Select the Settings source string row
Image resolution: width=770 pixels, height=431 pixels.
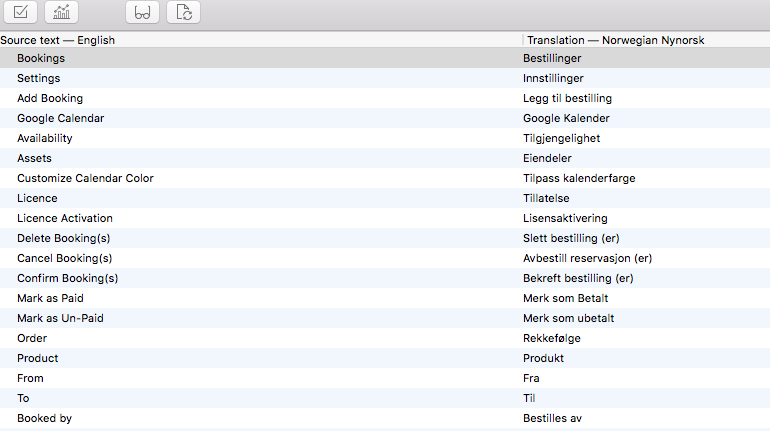(x=39, y=78)
